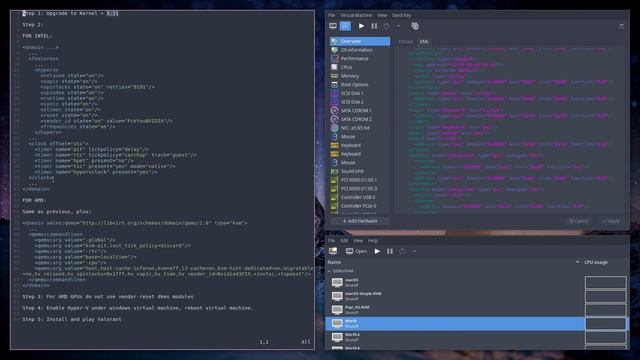Open the VM snapshots manager icon
Image resolution: width=640 pixels, height=360 pixels.
(x=415, y=26)
